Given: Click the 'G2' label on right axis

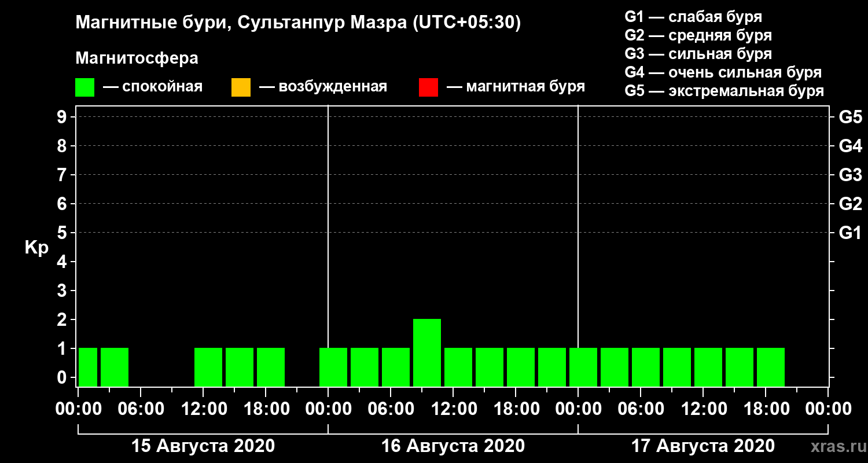Looking at the screenshot, I should coord(851,204).
